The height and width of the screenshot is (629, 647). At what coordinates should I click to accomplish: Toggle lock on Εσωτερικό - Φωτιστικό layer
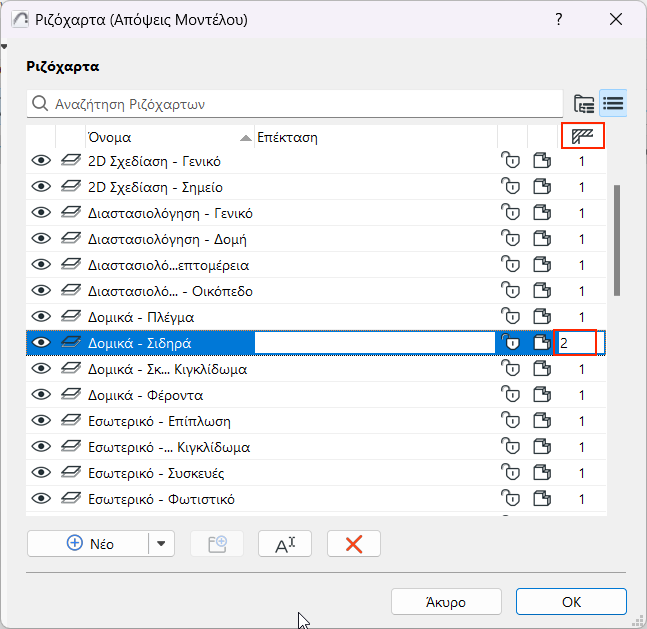[x=512, y=499]
